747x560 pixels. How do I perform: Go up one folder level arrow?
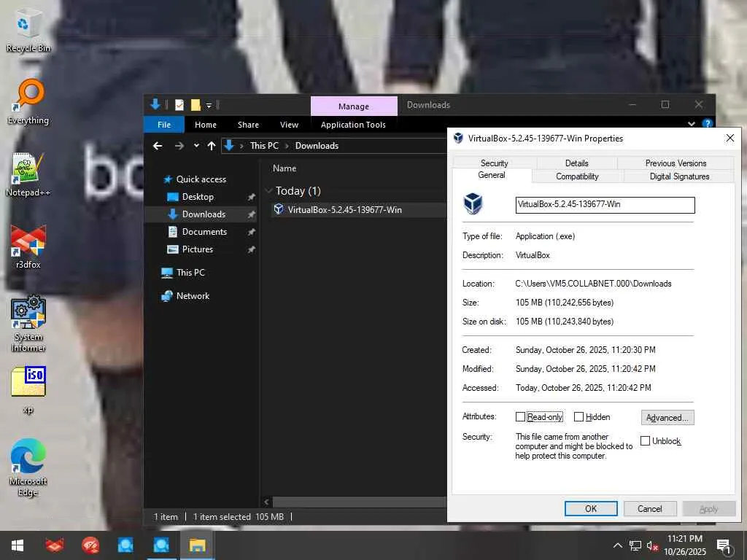point(212,146)
